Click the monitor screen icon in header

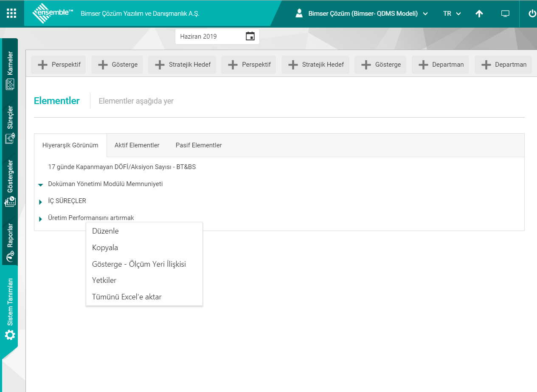click(x=505, y=14)
